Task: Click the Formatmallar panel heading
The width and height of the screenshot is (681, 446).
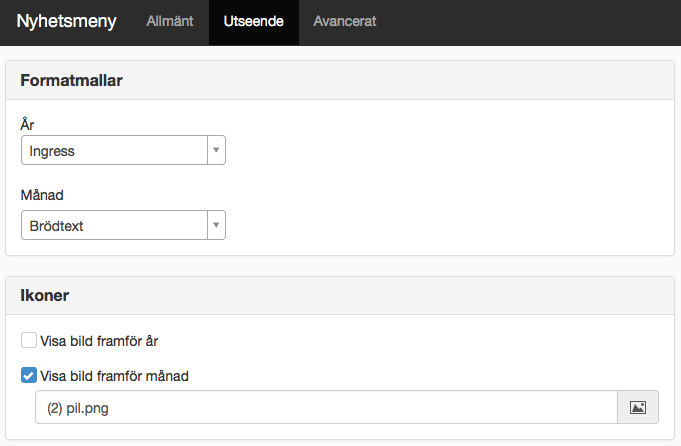Action: pos(71,80)
